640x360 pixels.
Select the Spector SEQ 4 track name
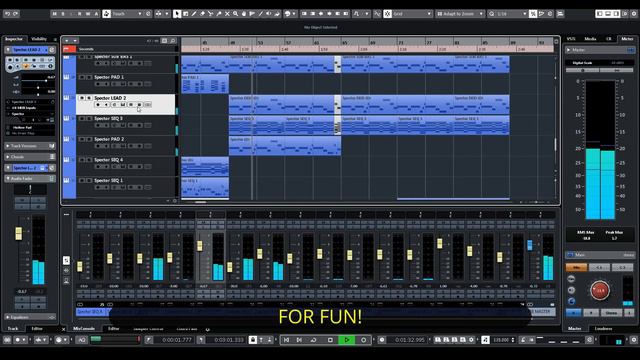coord(109,160)
